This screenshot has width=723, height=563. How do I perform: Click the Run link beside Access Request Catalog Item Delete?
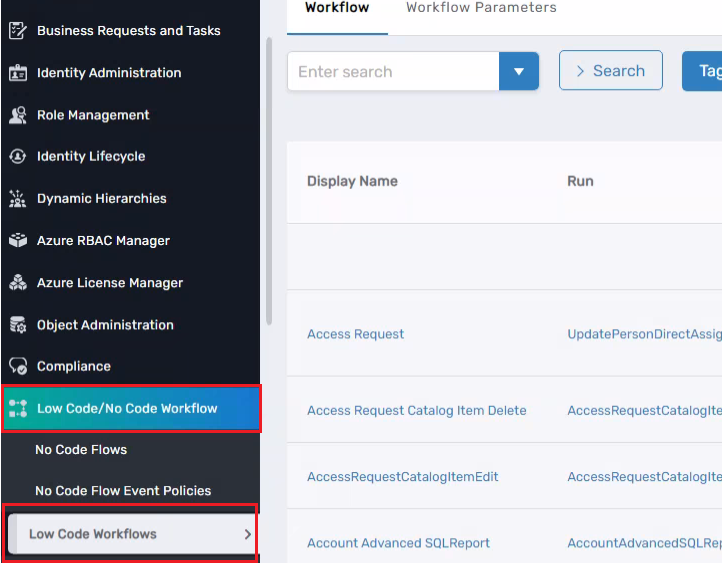coord(645,411)
